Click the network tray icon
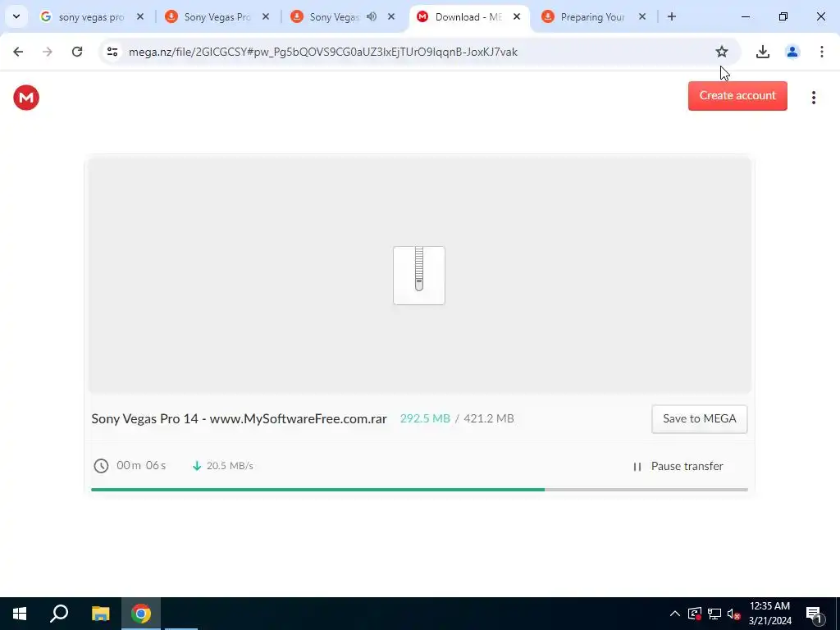 point(714,614)
